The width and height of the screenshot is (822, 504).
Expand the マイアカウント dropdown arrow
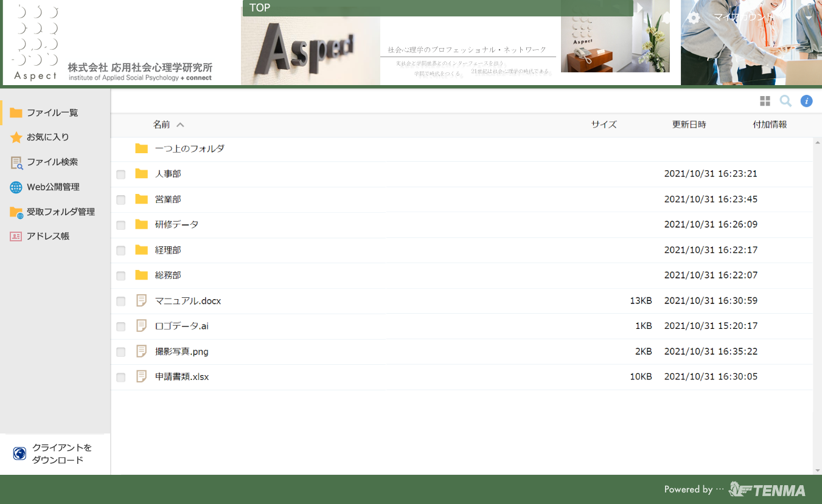809,18
